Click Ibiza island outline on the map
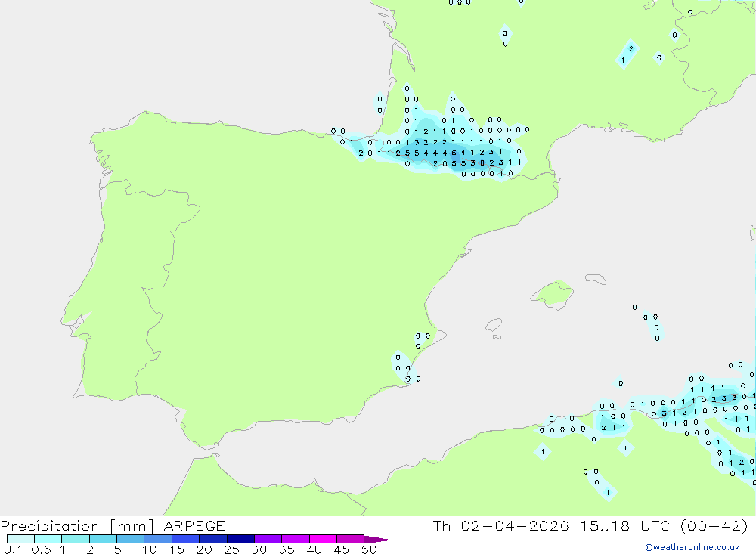The height and width of the screenshot is (554, 756). click(494, 325)
